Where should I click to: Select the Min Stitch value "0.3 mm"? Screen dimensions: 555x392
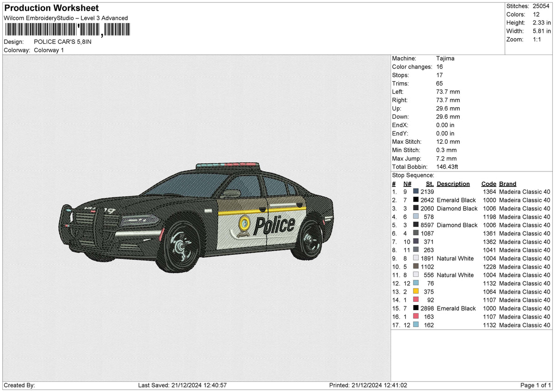446,150
